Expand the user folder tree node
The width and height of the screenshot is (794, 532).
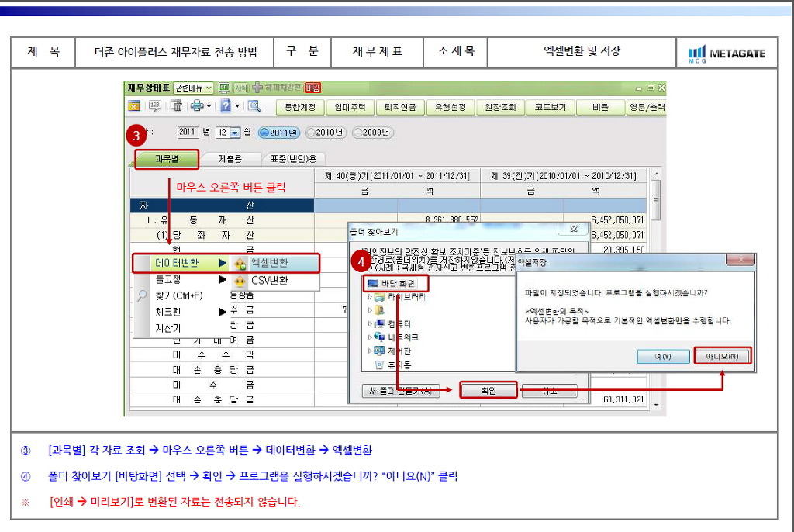coord(370,310)
